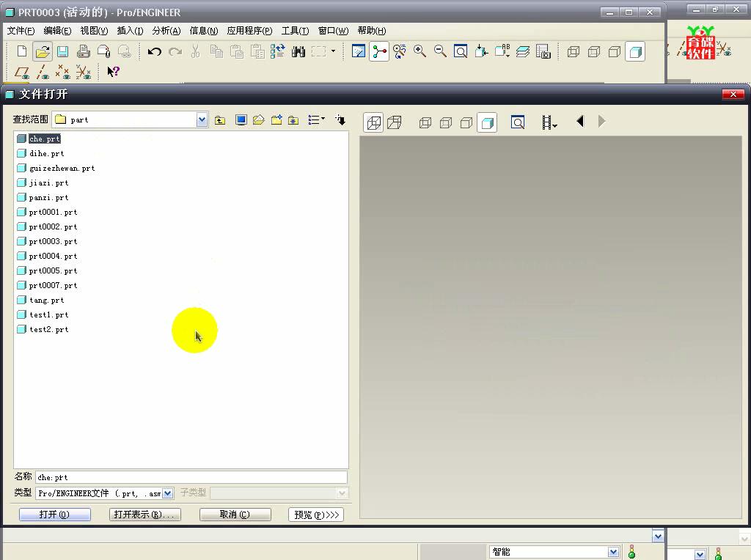Click the Zoom in magnifier icon
The width and height of the screenshot is (751, 560).
420,51
